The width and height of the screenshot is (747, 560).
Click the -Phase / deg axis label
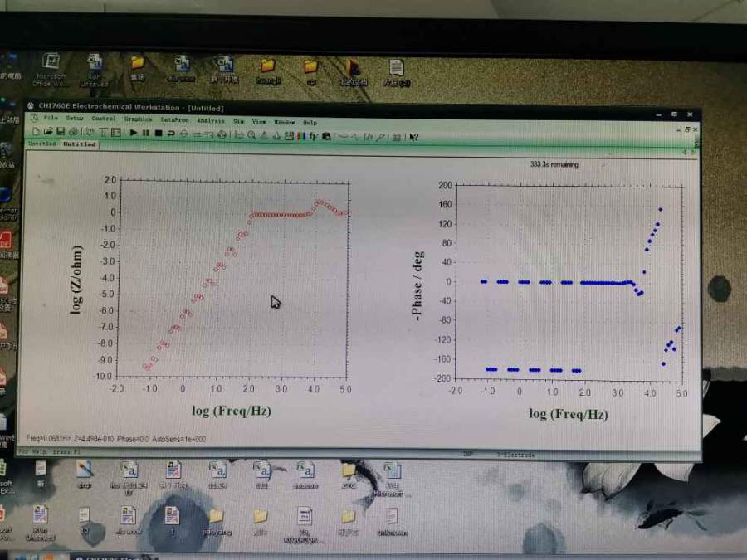click(x=417, y=286)
